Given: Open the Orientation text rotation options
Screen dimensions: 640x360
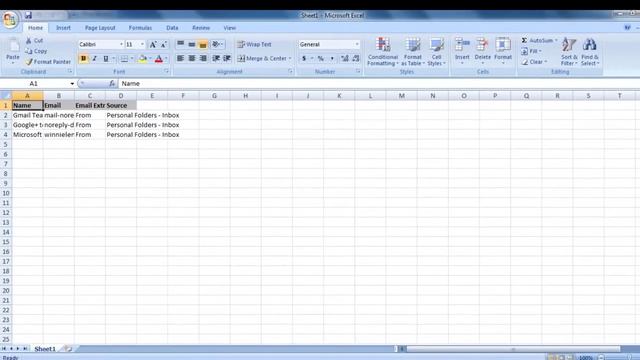Looking at the screenshot, I should (x=217, y=44).
